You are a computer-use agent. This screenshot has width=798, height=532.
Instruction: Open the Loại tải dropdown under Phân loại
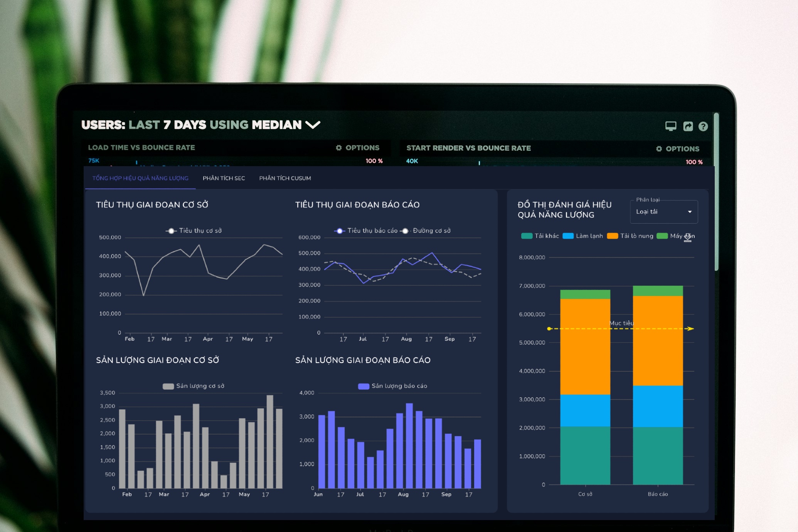click(664, 212)
